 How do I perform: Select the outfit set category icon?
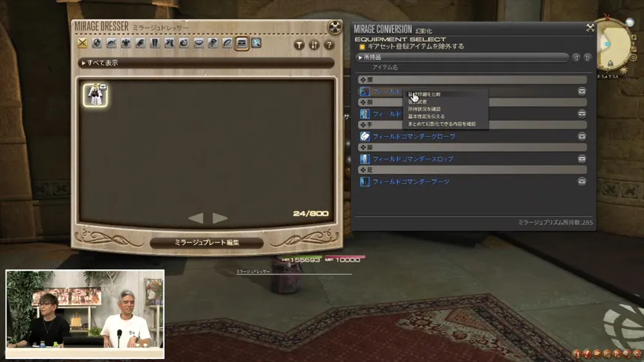coord(242,43)
